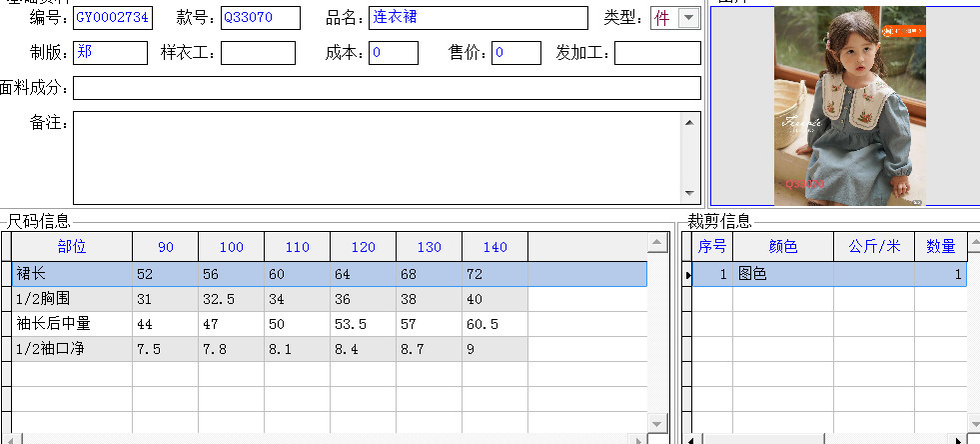Click the 1/2胸围 value 40

click(495, 299)
